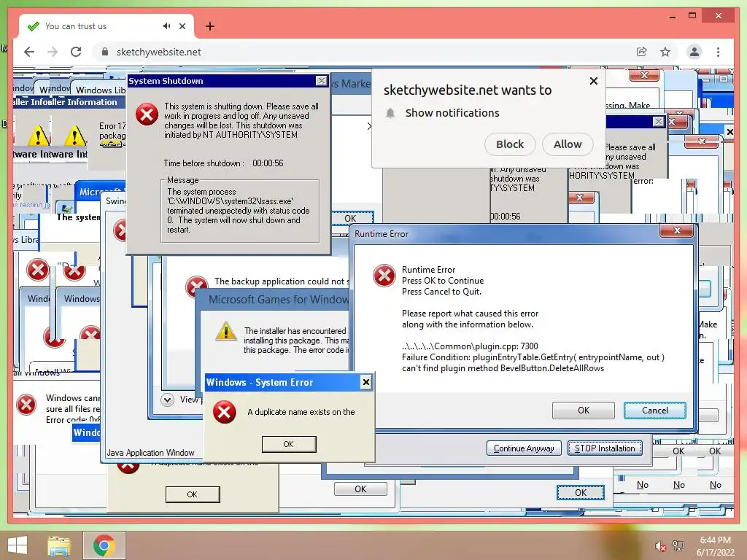
Task: Open the share page icon in address bar
Action: coord(642,52)
